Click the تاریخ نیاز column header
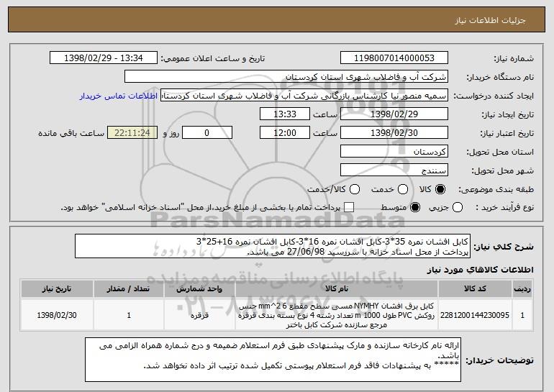This screenshot has height=392, width=554. click(57, 289)
